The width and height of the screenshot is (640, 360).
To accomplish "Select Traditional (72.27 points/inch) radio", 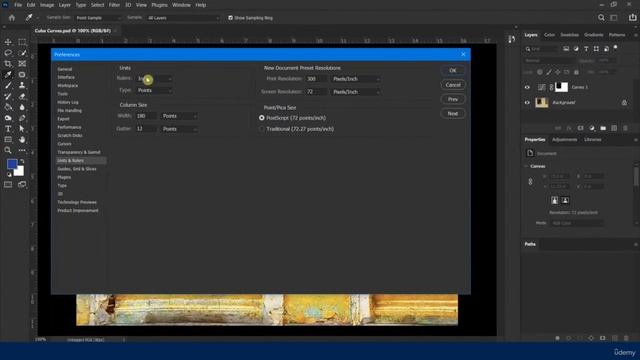I will pyautogui.click(x=262, y=129).
